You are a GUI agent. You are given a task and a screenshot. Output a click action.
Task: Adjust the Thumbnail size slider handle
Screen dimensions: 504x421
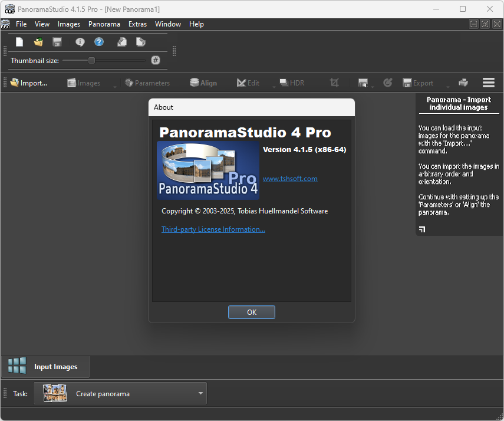coord(91,61)
